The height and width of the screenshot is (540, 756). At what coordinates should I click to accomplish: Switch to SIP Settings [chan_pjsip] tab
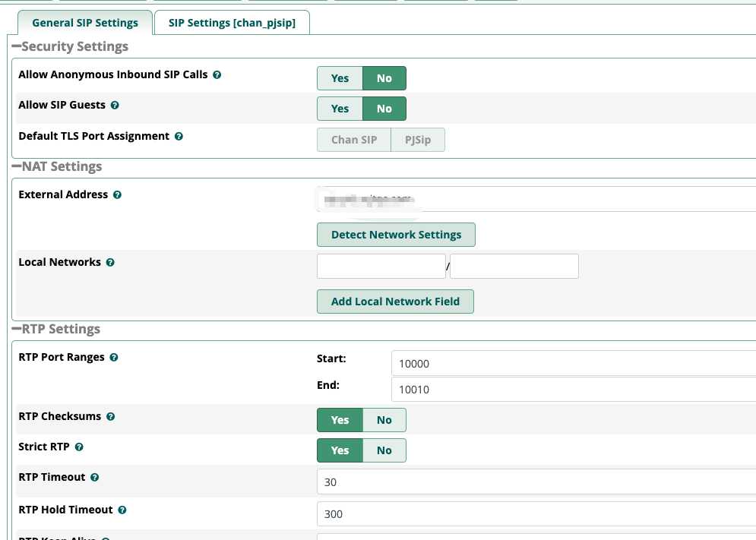point(232,23)
